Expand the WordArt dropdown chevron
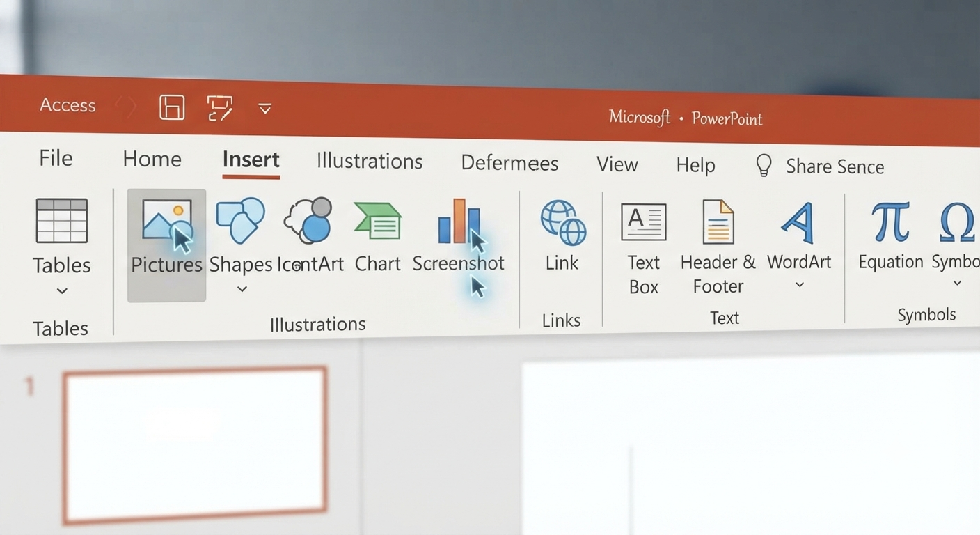980x535 pixels. pyautogui.click(x=799, y=284)
